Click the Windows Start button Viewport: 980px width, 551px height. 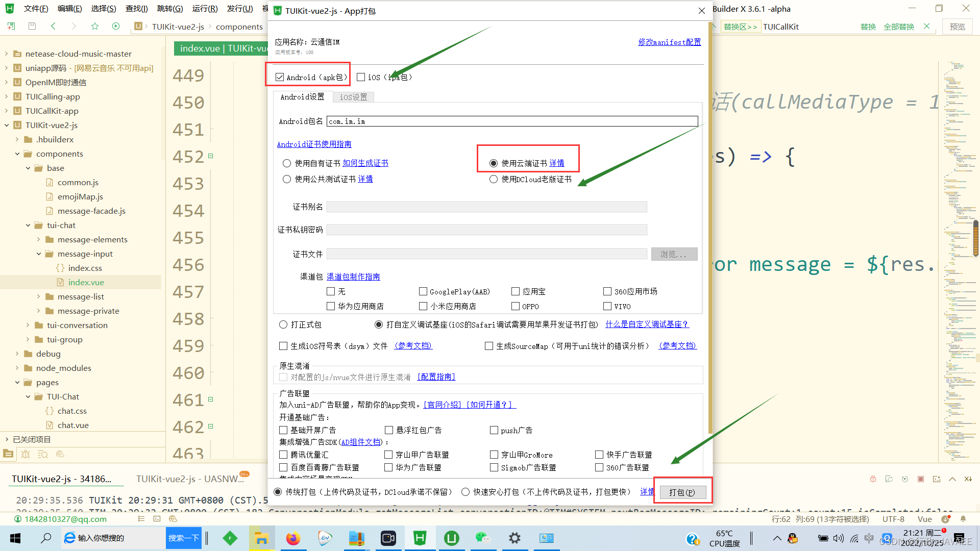(x=15, y=538)
